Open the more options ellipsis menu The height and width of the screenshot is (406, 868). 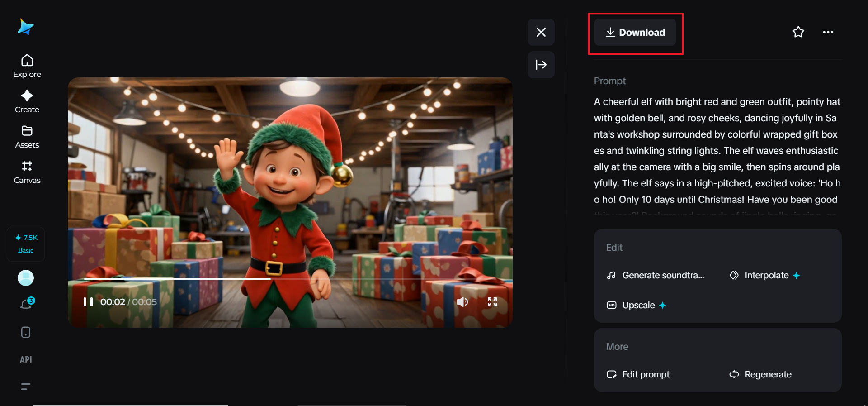tap(828, 32)
